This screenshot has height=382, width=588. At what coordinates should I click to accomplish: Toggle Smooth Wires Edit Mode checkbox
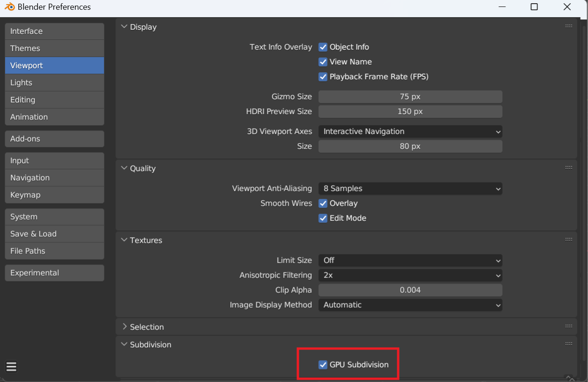tap(323, 218)
